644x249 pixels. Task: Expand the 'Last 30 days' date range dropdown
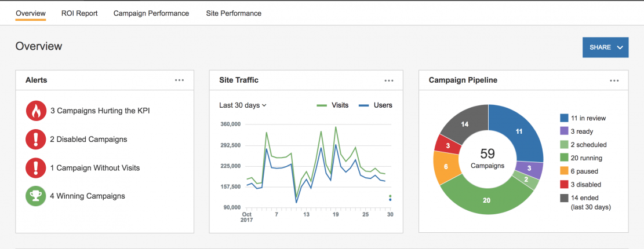point(243,105)
